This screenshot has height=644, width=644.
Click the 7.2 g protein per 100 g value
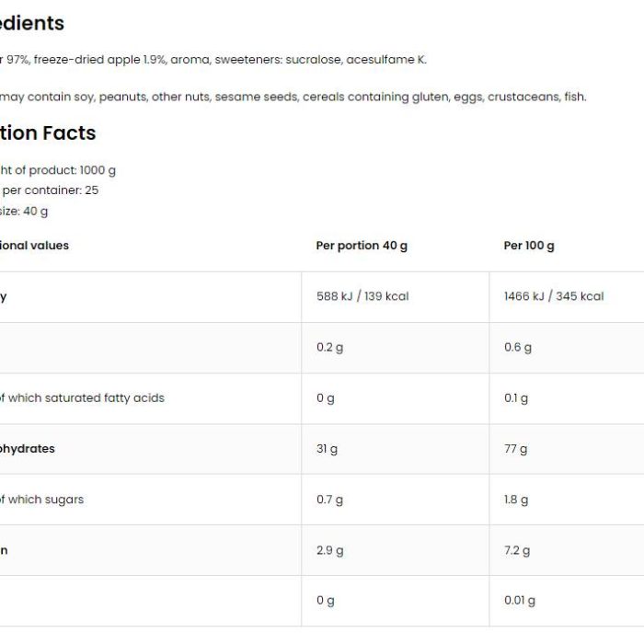(x=517, y=550)
